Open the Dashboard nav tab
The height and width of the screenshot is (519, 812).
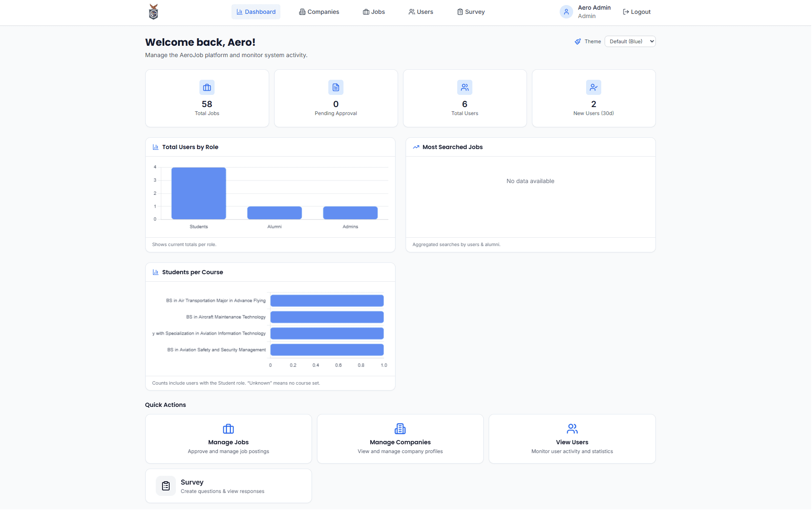coord(256,12)
